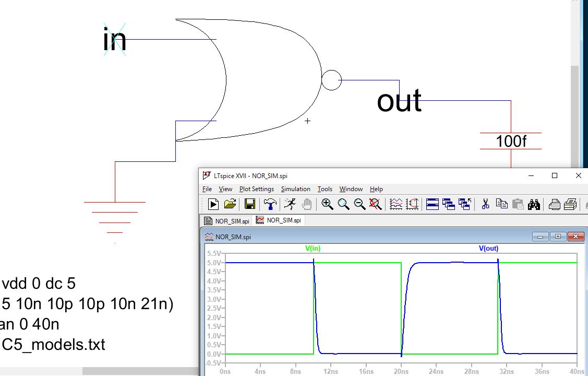Click the green V(in) trace label
Screen dimensions: 588x376
(313, 249)
